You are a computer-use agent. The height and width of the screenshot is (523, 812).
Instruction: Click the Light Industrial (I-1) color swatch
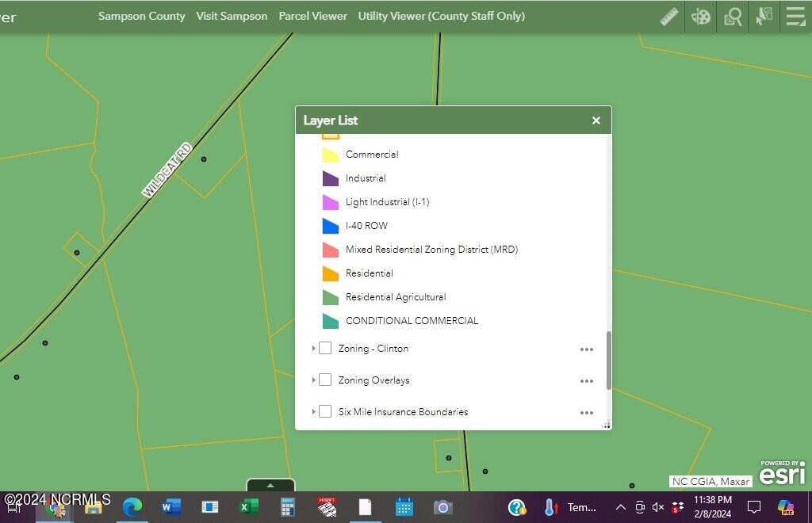[x=331, y=202]
